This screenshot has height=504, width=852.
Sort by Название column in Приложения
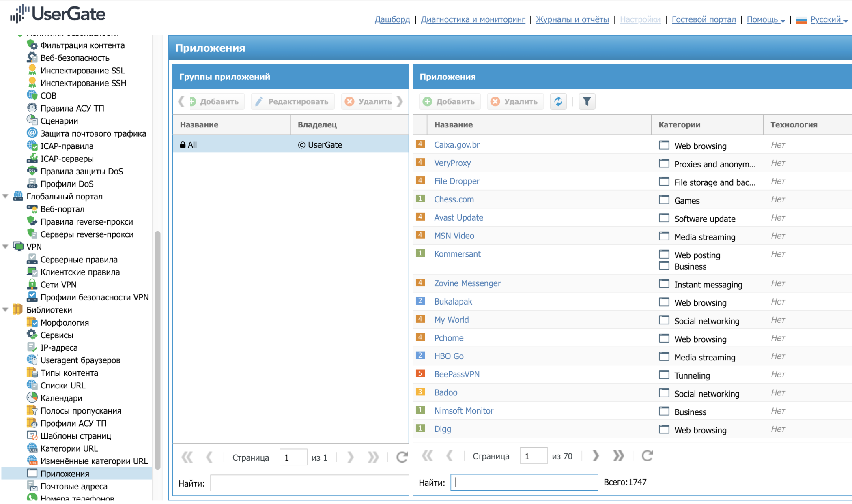click(x=539, y=124)
